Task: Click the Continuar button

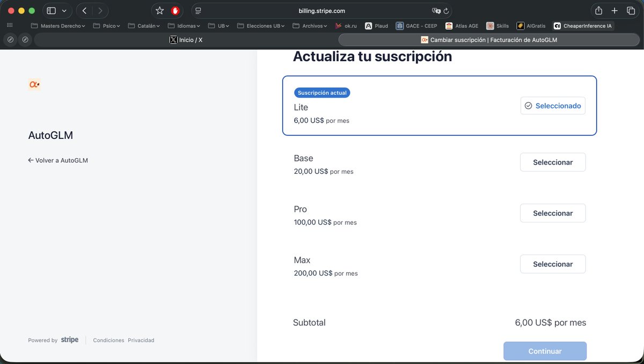Action: pyautogui.click(x=545, y=351)
